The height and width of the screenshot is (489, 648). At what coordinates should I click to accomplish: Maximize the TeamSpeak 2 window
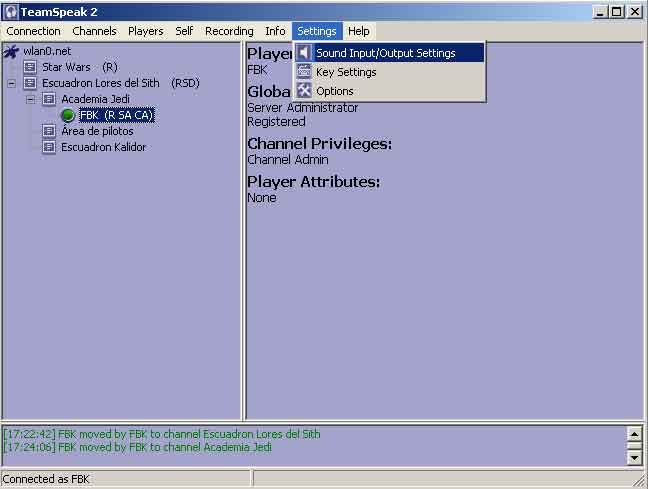[616, 12]
